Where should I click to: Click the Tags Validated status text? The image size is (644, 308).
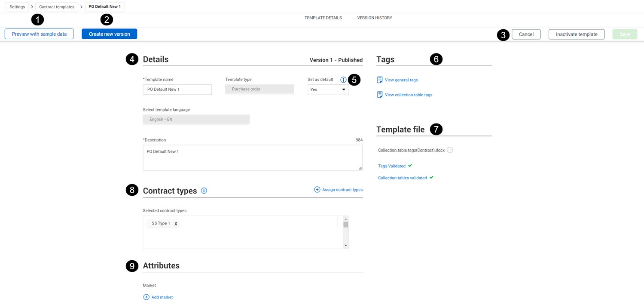(x=392, y=166)
